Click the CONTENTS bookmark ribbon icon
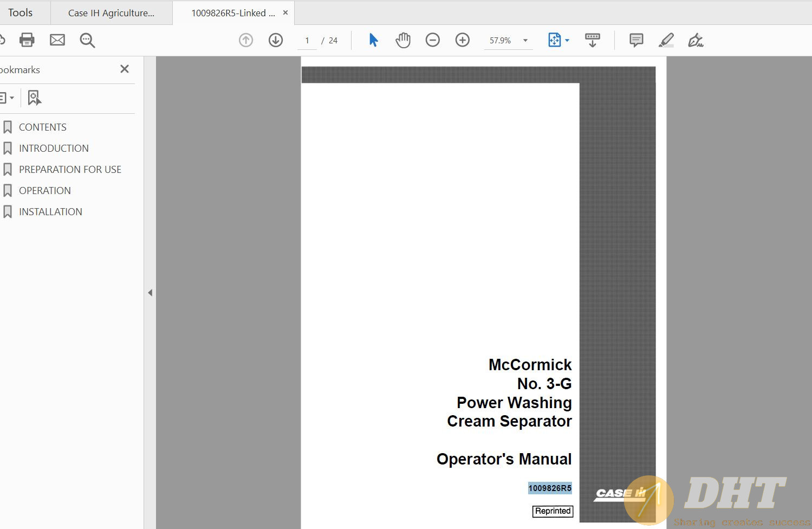812x529 pixels. [8, 127]
